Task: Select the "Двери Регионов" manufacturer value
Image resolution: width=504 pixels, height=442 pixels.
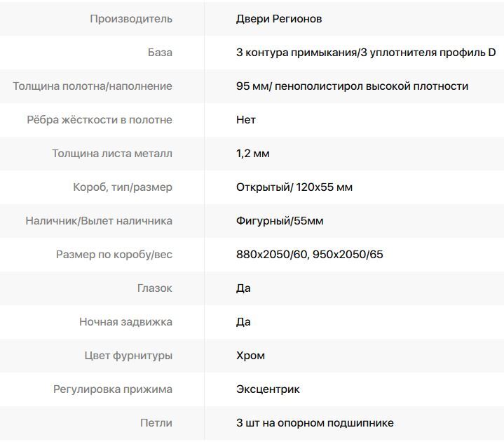Action: [279, 19]
